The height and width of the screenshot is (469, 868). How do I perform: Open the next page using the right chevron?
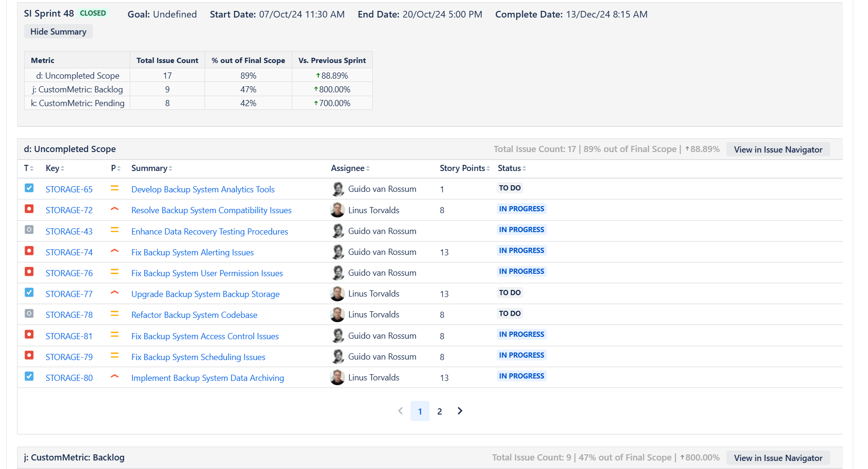(459, 411)
